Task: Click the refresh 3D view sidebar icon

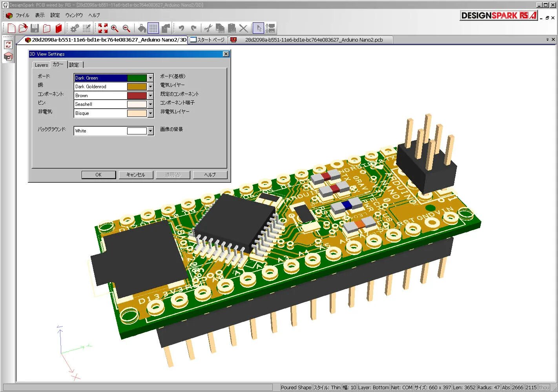Action: [x=8, y=45]
